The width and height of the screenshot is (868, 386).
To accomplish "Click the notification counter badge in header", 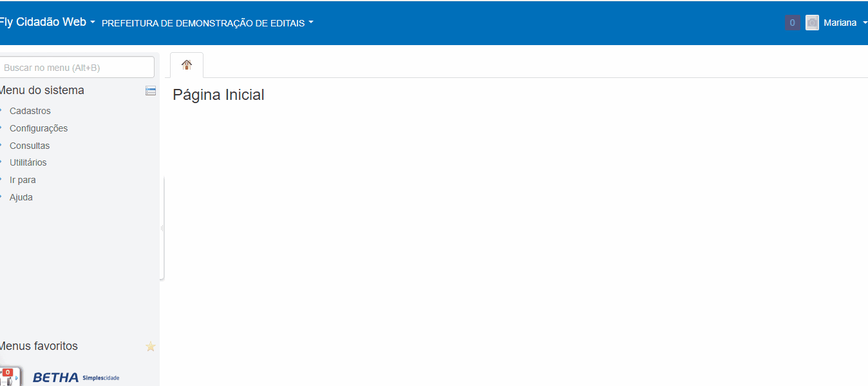I will click(x=792, y=23).
